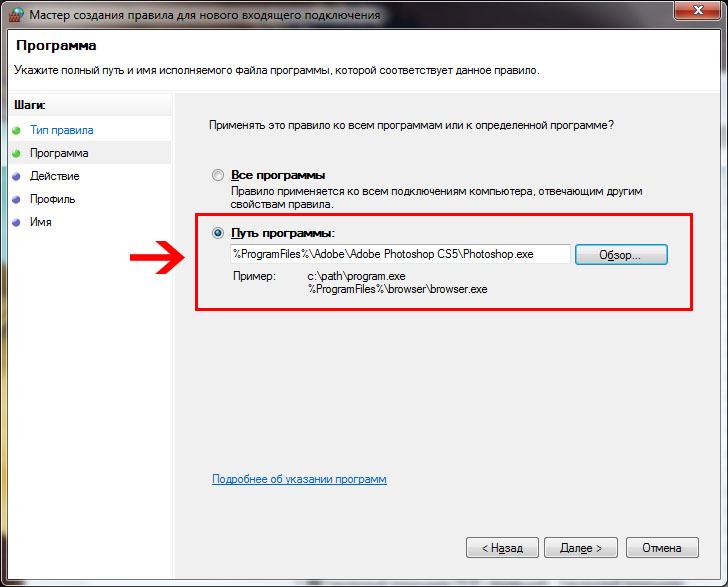Click the 'Шаги:' heading
Viewport: 728px width, 587px height.
click(30, 105)
